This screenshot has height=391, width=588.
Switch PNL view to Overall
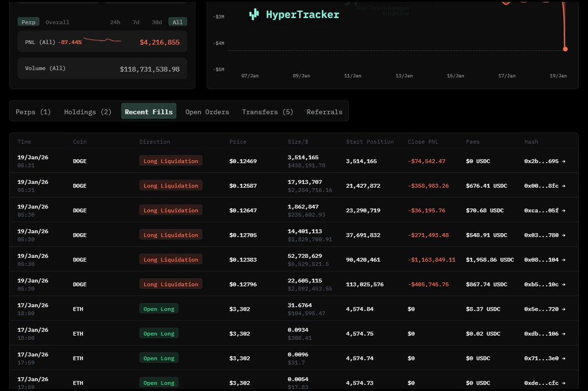coord(57,22)
